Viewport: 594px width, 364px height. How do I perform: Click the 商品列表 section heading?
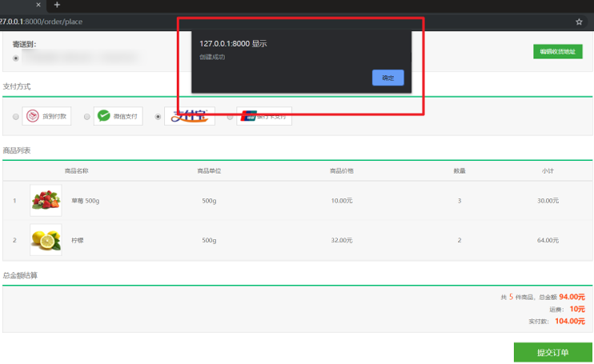pyautogui.click(x=17, y=150)
